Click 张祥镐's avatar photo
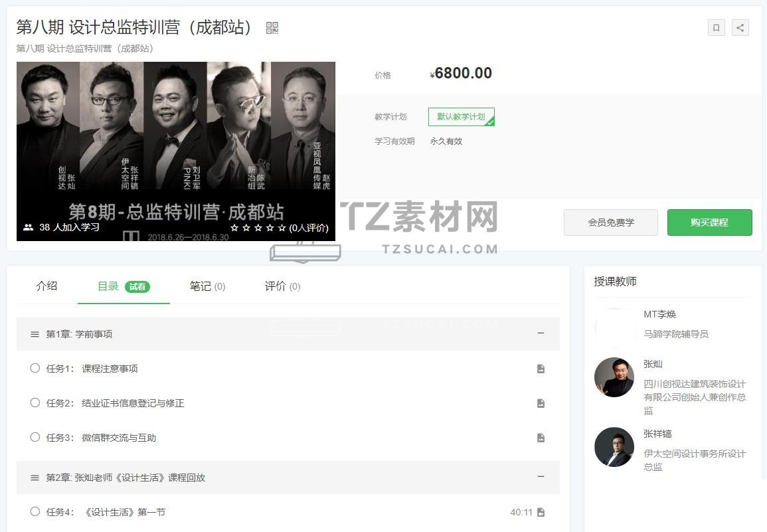The image size is (767, 532). click(614, 447)
